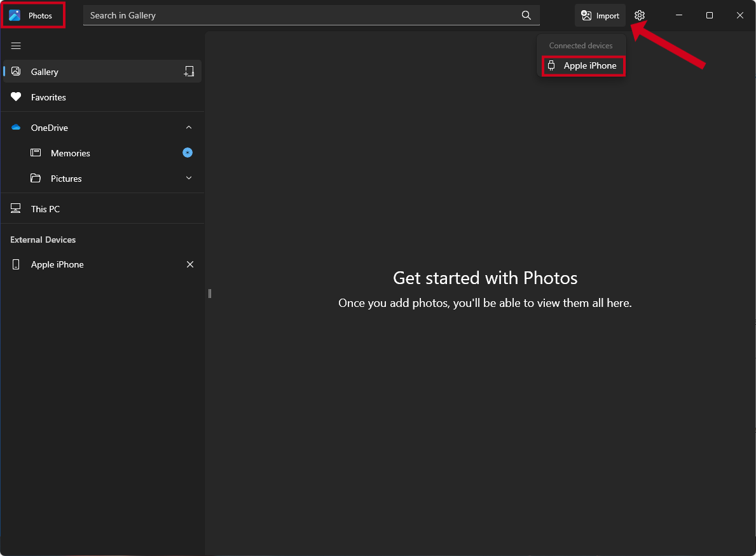Click the Connected devices label
This screenshot has height=556, width=756.
tap(581, 45)
